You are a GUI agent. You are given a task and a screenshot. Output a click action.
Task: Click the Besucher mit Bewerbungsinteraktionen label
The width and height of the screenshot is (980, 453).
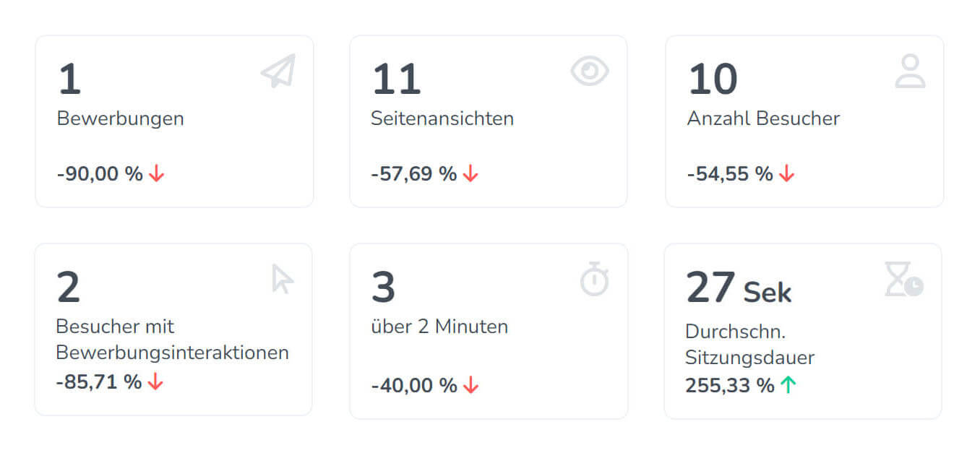[172, 340]
